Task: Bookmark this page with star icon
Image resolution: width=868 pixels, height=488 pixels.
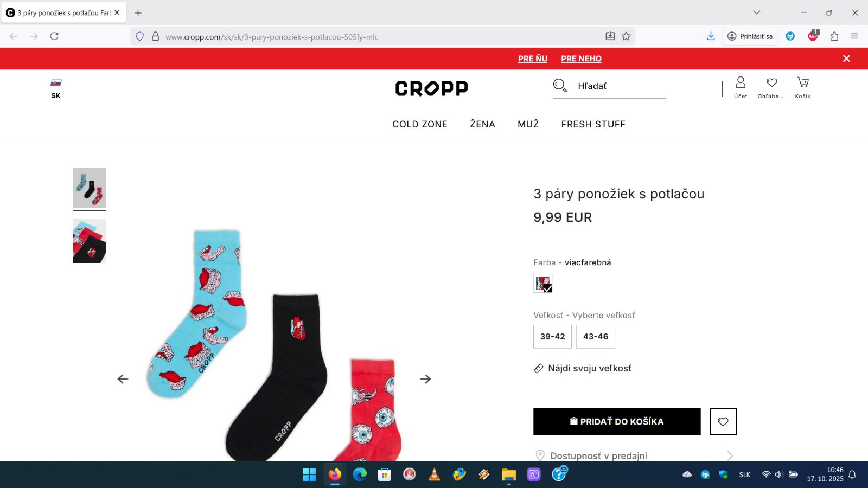Action: pyautogui.click(x=626, y=36)
